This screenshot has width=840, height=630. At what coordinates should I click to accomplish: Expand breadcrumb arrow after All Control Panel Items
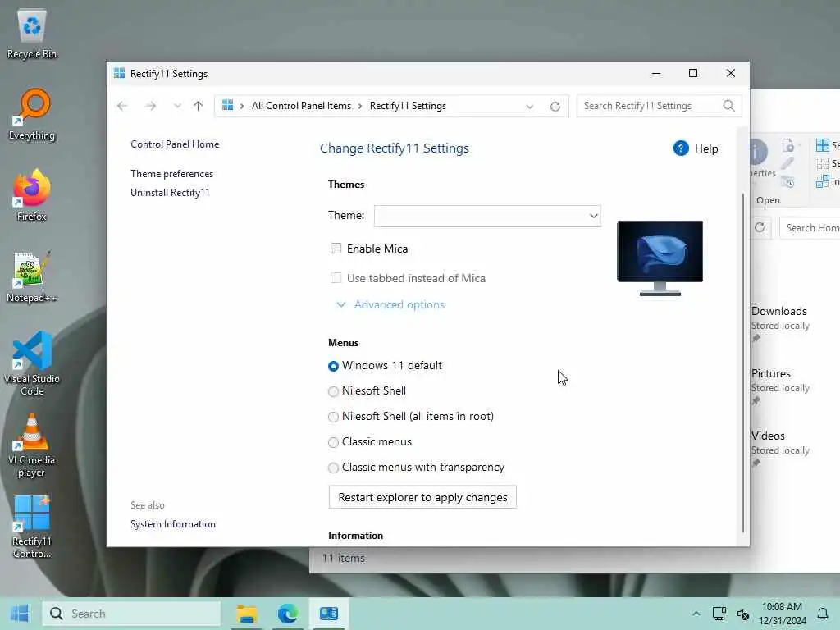tap(359, 106)
